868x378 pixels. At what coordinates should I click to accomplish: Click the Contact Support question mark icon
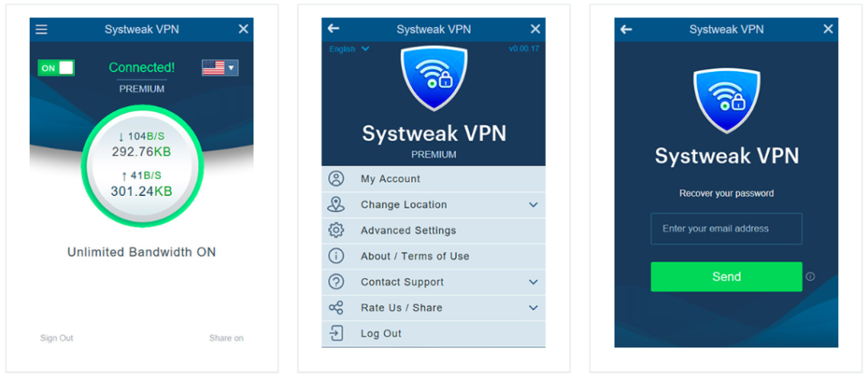(x=336, y=282)
